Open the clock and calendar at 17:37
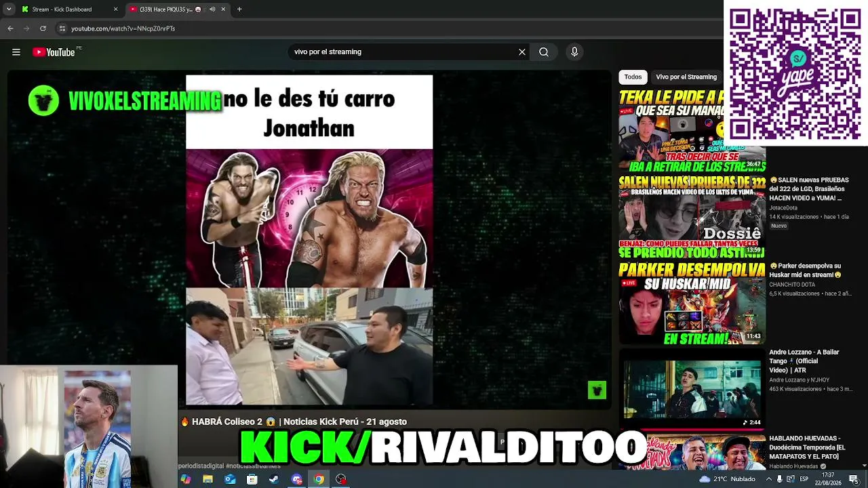Screen dimensions: 868x488 (x=828, y=479)
